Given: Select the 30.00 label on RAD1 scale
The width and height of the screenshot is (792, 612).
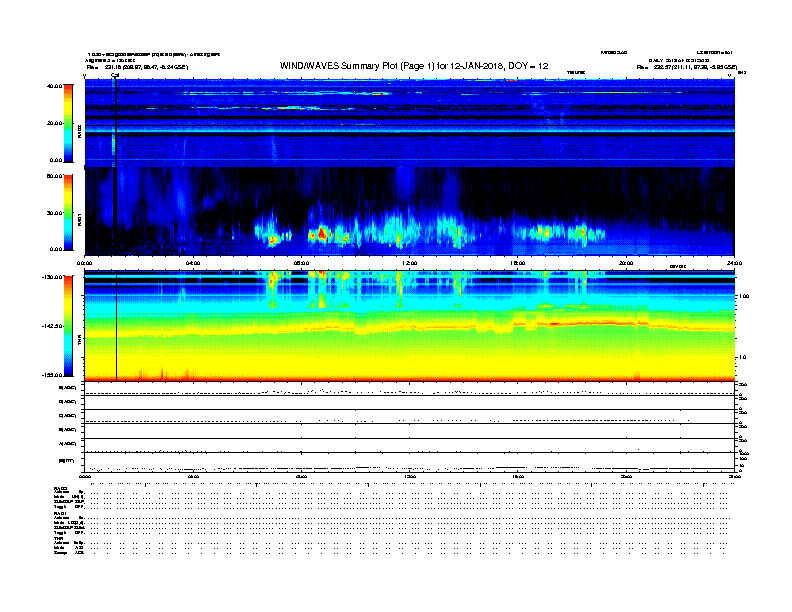Looking at the screenshot, I should coord(54,213).
